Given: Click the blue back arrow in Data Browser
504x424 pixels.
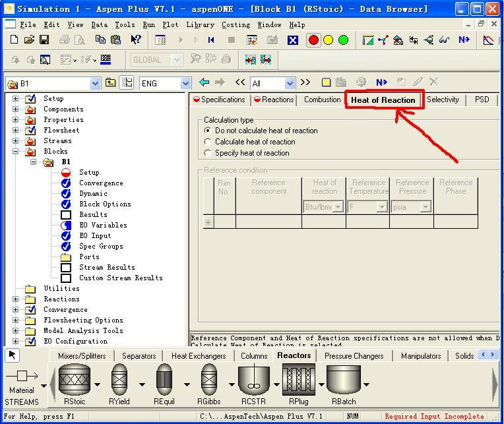Looking at the screenshot, I should (204, 82).
